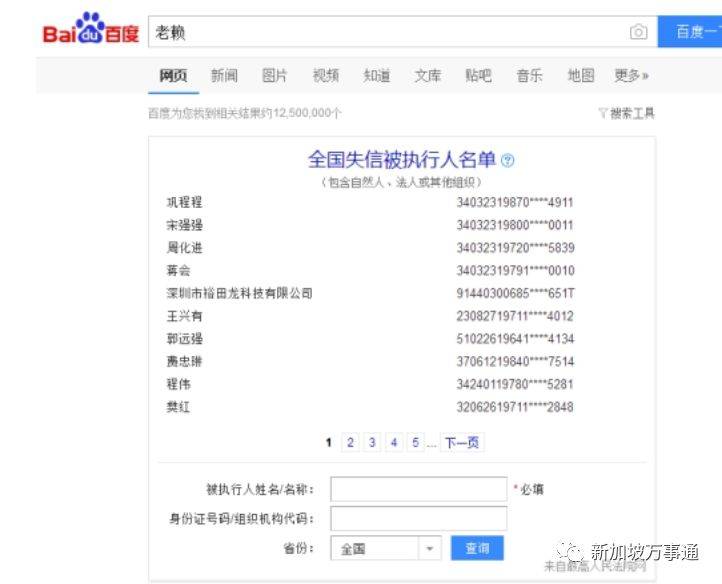Screen dimensions: 722x584
Task: Click the search box containing 老赖
Action: click(390, 32)
